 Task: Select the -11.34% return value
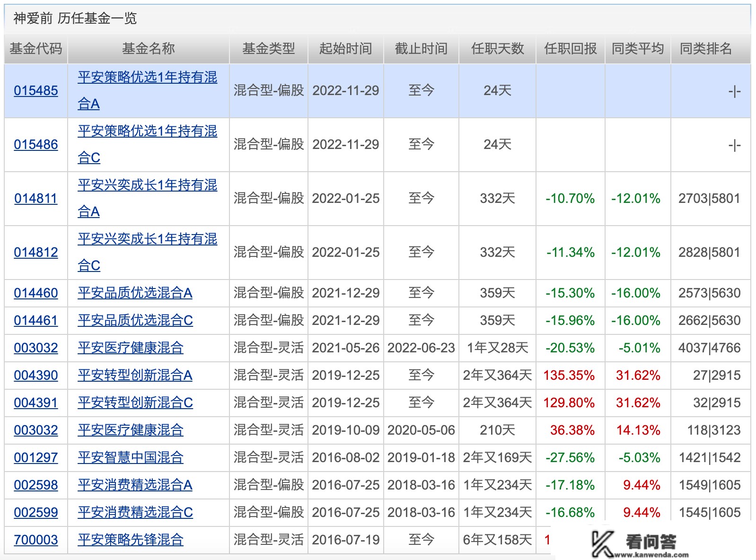tap(571, 253)
